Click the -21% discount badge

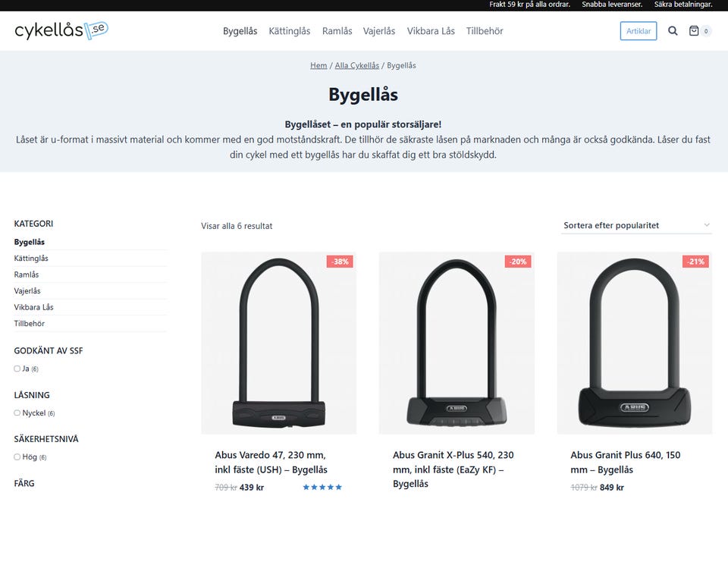[x=695, y=262]
